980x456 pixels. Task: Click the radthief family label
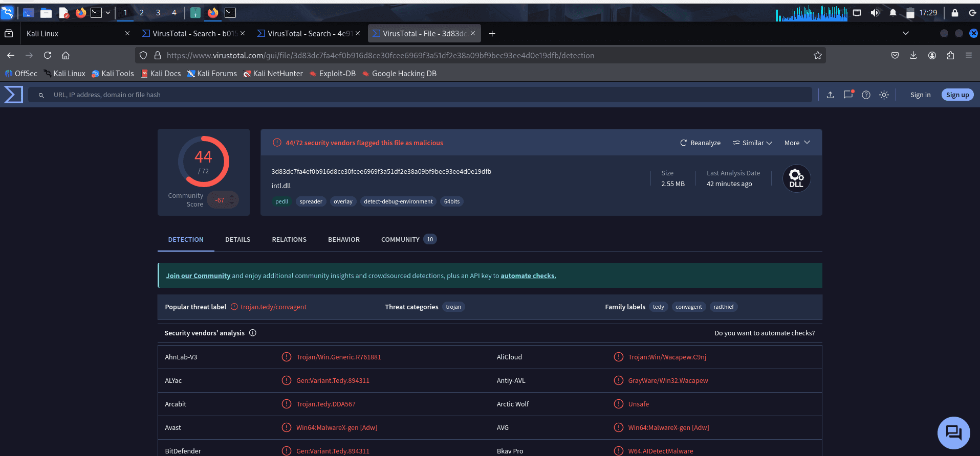pos(724,307)
